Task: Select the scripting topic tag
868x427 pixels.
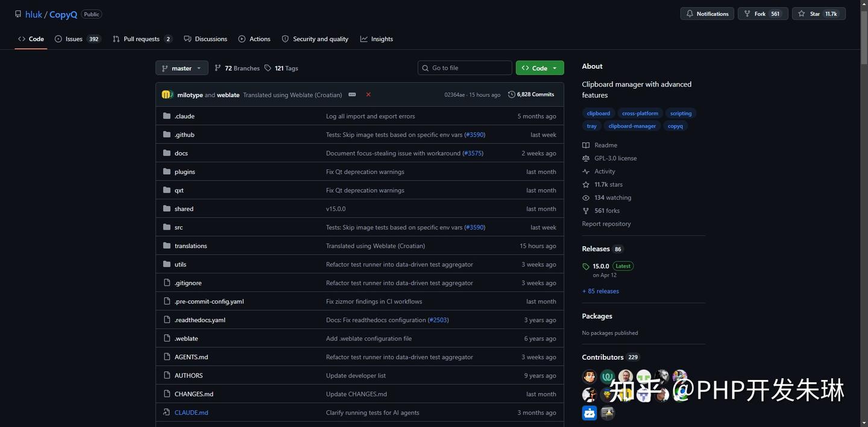Action: (681, 113)
